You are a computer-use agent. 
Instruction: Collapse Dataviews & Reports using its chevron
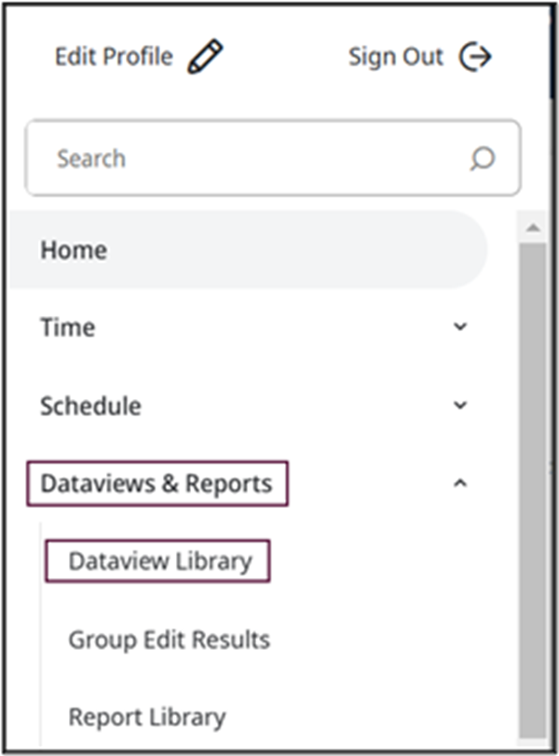point(460,483)
